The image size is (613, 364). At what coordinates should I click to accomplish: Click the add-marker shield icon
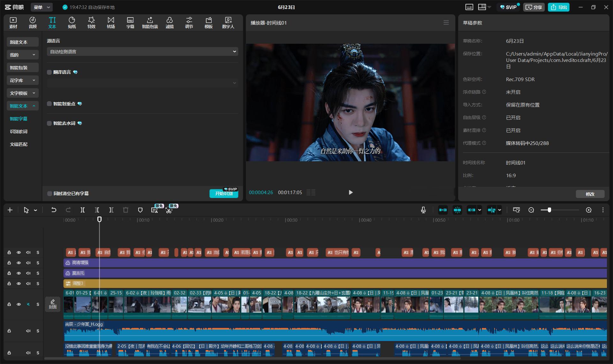point(140,210)
